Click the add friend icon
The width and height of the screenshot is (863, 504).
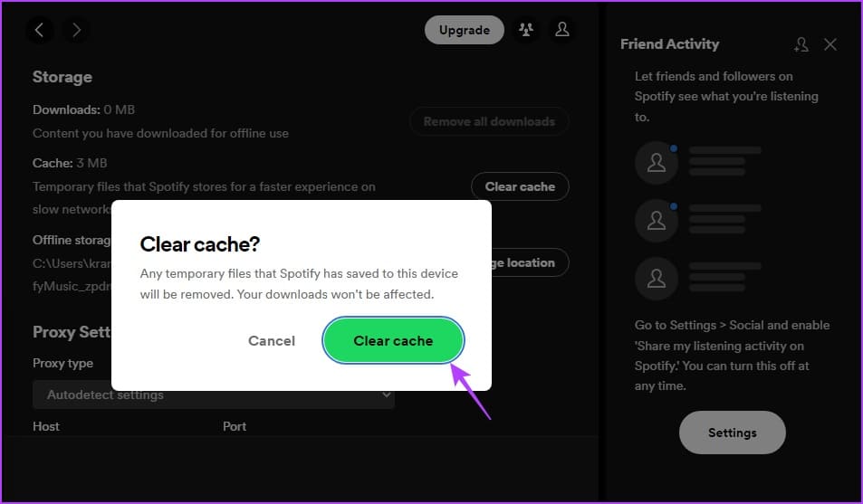(801, 44)
